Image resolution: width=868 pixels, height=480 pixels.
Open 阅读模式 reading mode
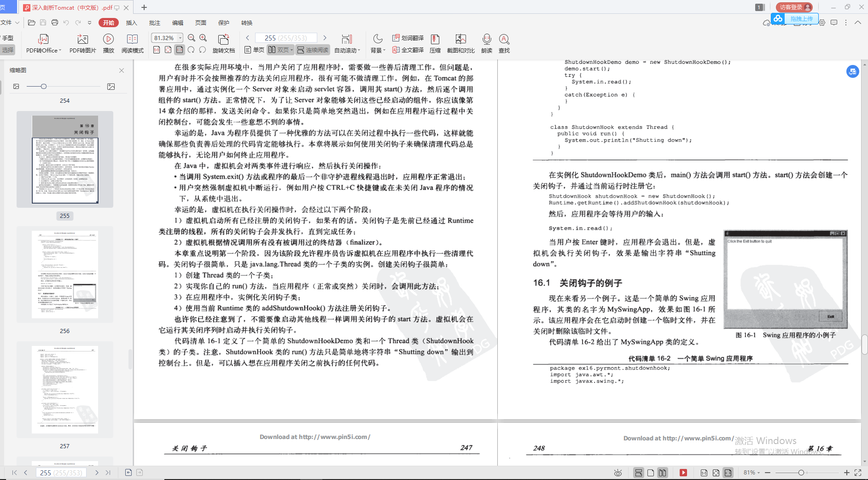[133, 43]
